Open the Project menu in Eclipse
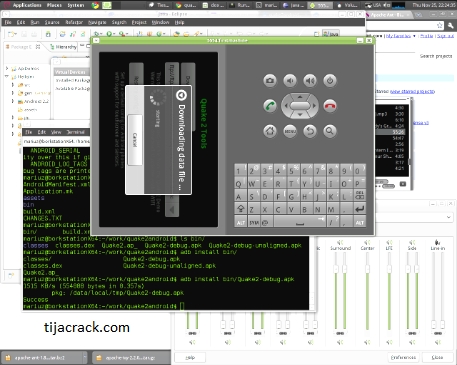The height and width of the screenshot is (365, 457). [139, 22]
